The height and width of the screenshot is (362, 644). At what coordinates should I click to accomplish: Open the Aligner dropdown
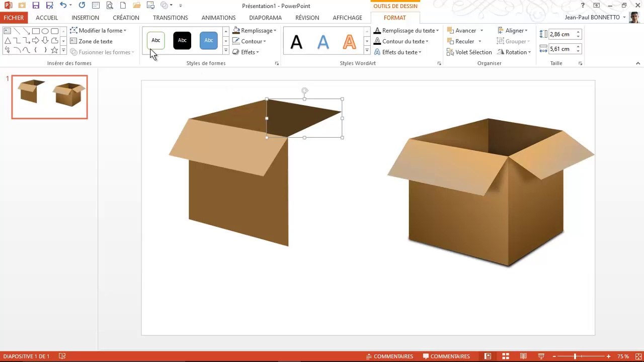tap(513, 31)
